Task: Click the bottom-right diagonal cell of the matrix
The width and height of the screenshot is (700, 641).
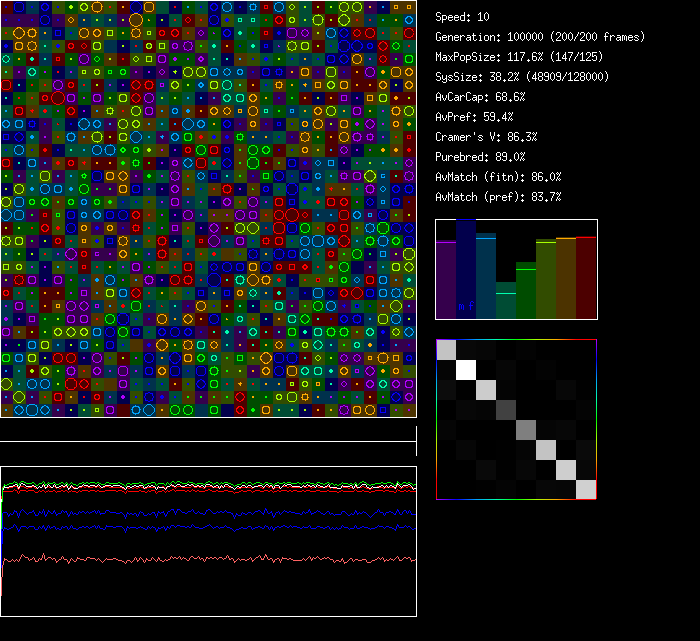Action: (x=586, y=489)
